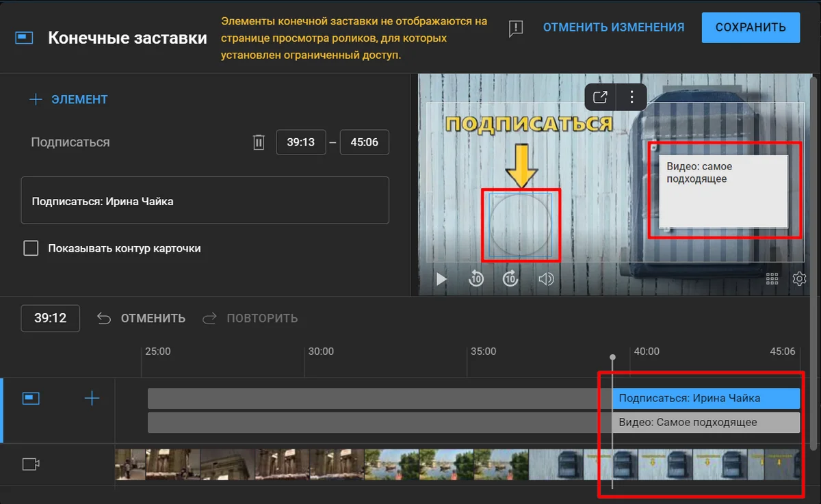This screenshot has width=821, height=504.
Task: Click ОТМЕНИТЬ undo button above timeline
Action: [x=141, y=319]
